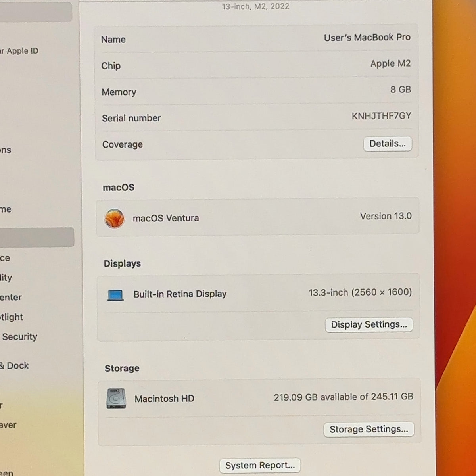The width and height of the screenshot is (476, 476).
Task: Click the macOS Ventura logo icon
Action: (114, 219)
